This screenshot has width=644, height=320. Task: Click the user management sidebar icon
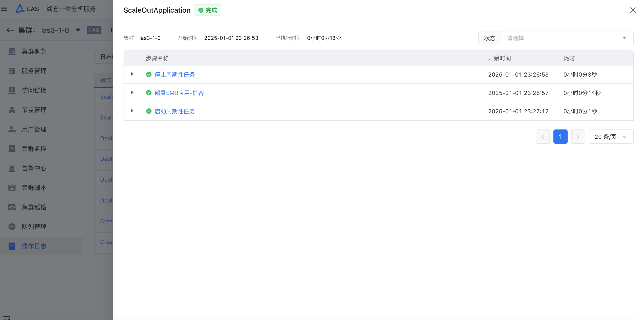[12, 129]
